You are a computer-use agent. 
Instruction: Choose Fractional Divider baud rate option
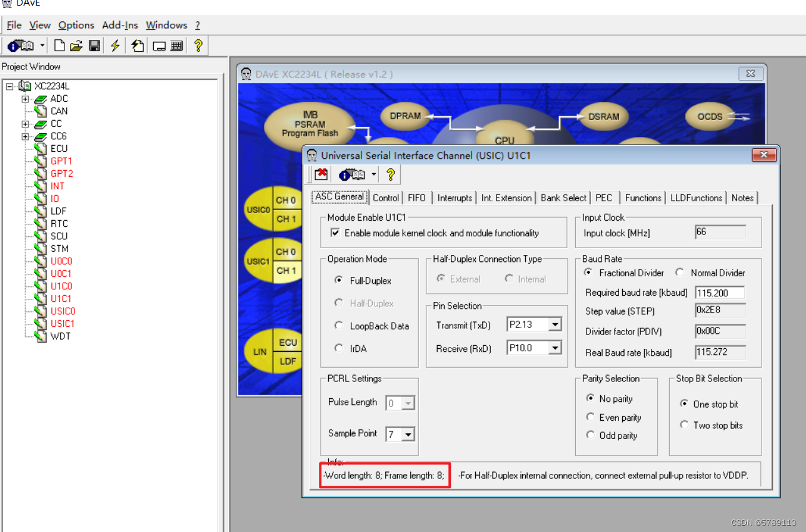(588, 273)
